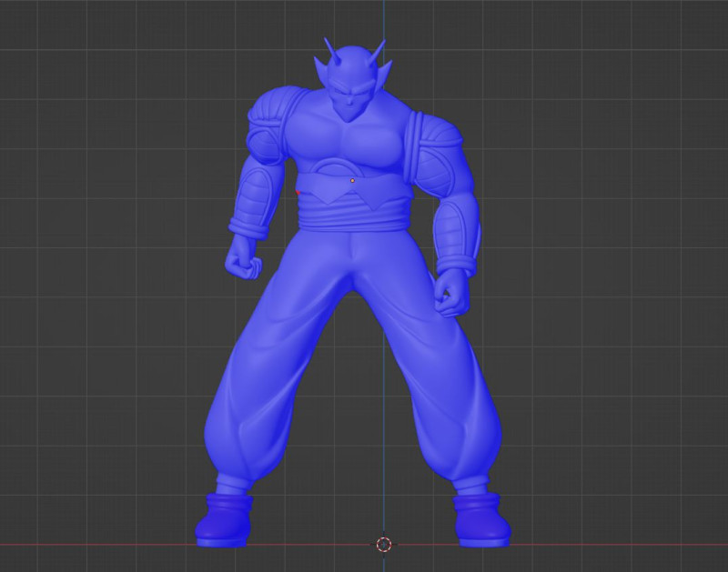Click the blue vertical axis line above the head

[x=382, y=18]
